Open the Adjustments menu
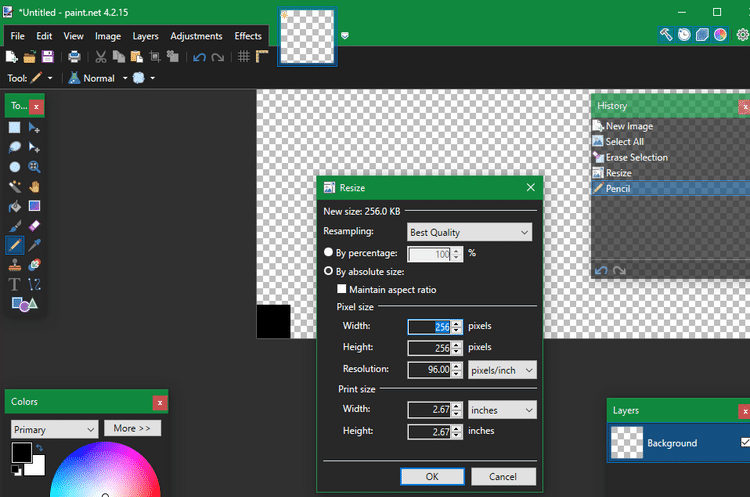Image resolution: width=750 pixels, height=497 pixels. click(196, 36)
